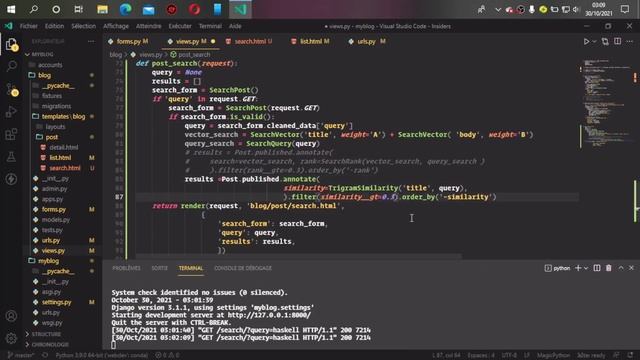The image size is (640, 360).
Task: Collapse the myblog folder in explorer
Action: tap(49, 261)
